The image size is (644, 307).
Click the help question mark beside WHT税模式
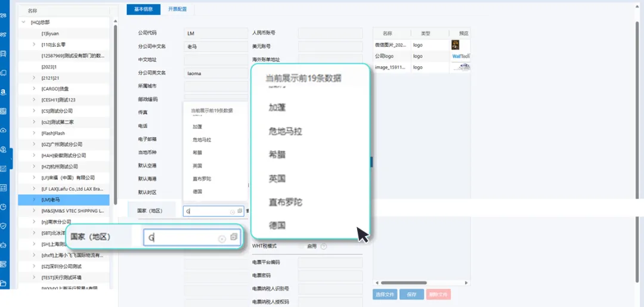pos(324,246)
